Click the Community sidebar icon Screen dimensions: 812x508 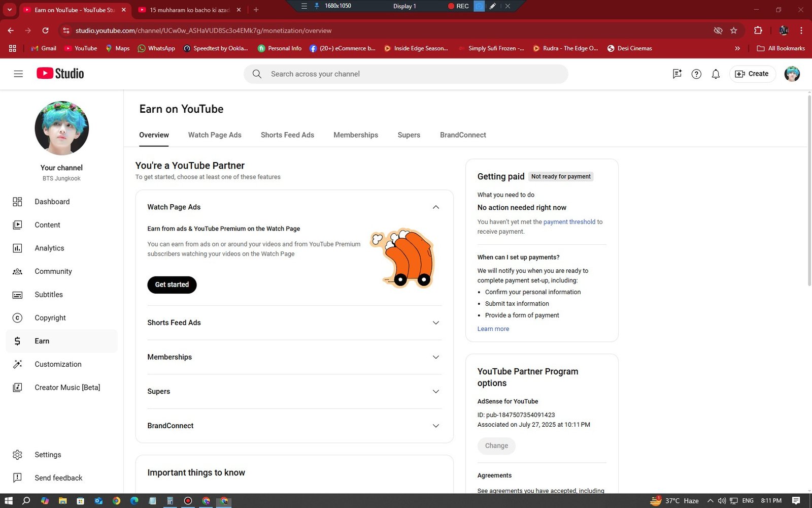pyautogui.click(x=17, y=271)
